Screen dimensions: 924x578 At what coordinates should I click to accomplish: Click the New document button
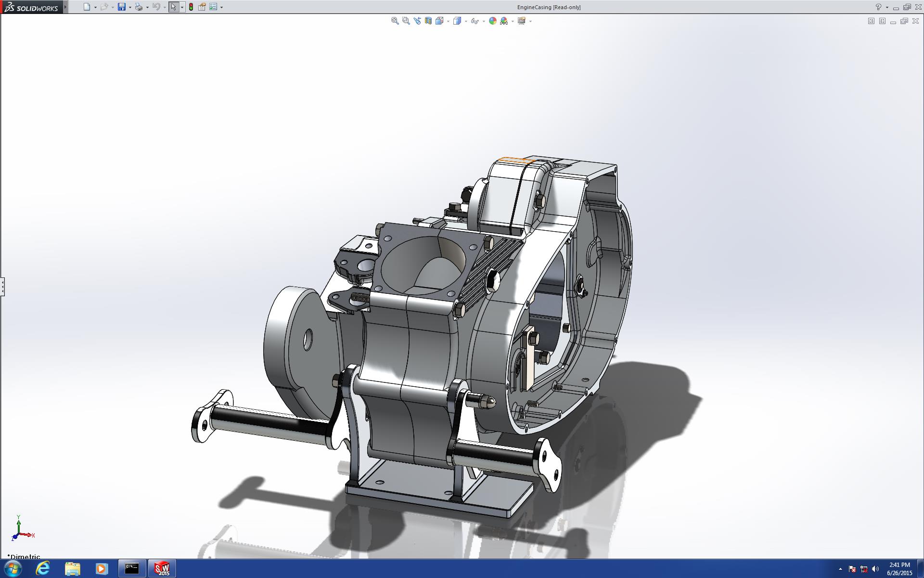click(87, 7)
